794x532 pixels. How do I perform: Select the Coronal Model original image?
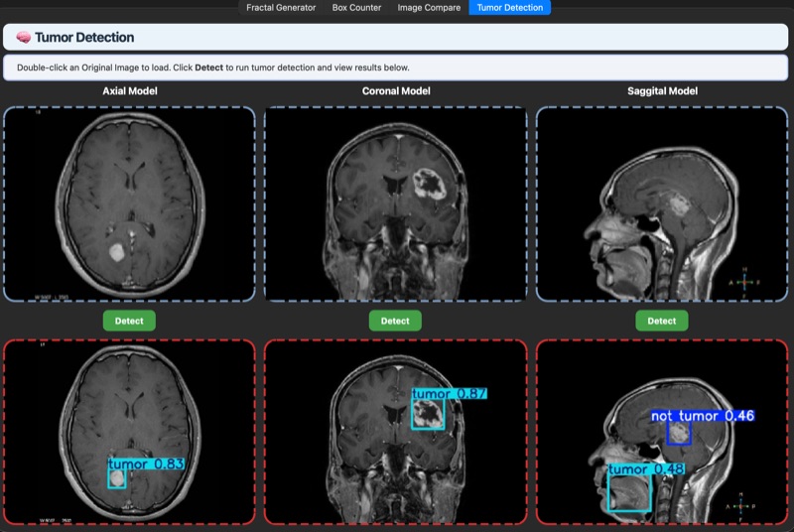[395, 204]
